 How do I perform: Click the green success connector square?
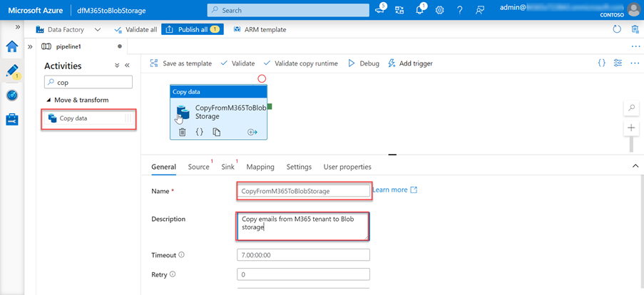[x=270, y=107]
